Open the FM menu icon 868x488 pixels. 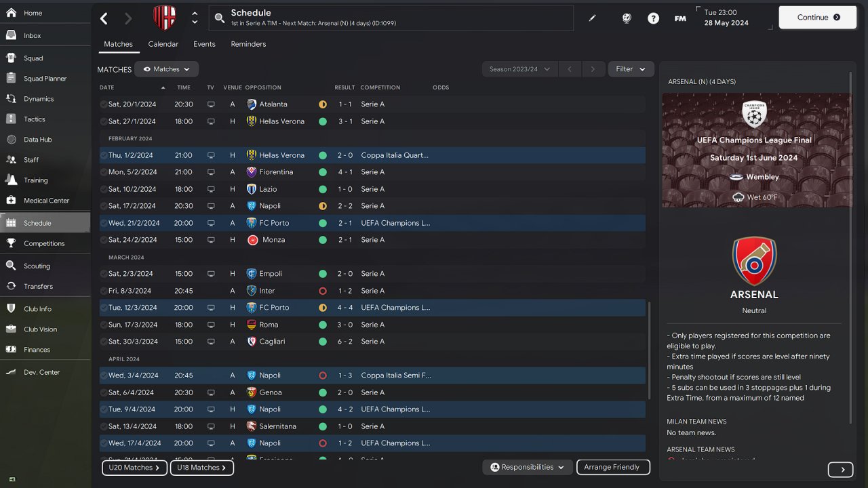(680, 18)
